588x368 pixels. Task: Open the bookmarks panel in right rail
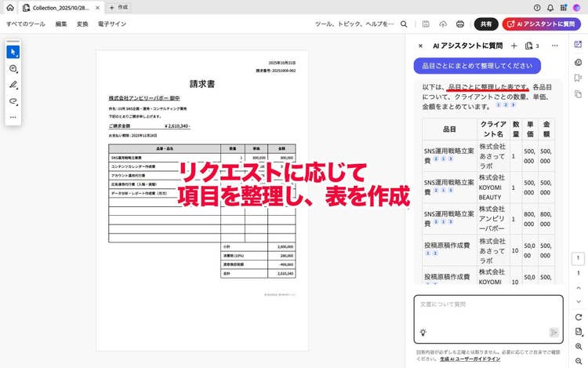click(578, 78)
